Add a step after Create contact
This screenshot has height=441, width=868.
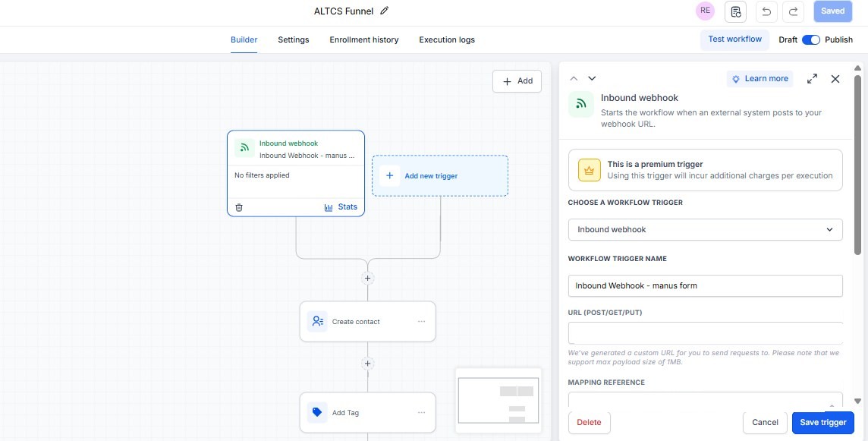pos(367,364)
